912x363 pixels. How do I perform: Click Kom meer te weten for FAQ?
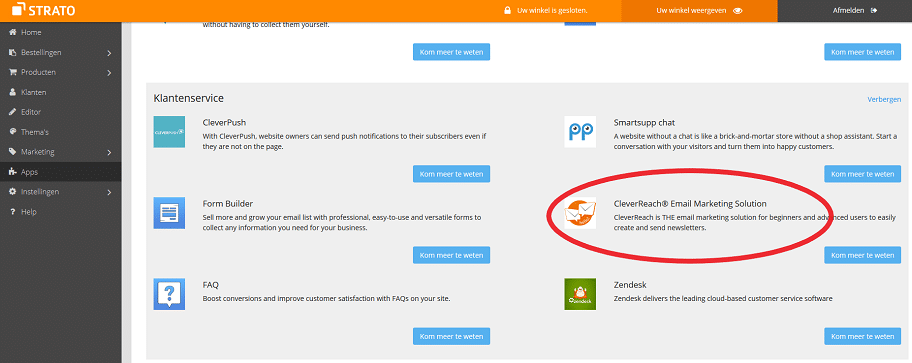[451, 336]
